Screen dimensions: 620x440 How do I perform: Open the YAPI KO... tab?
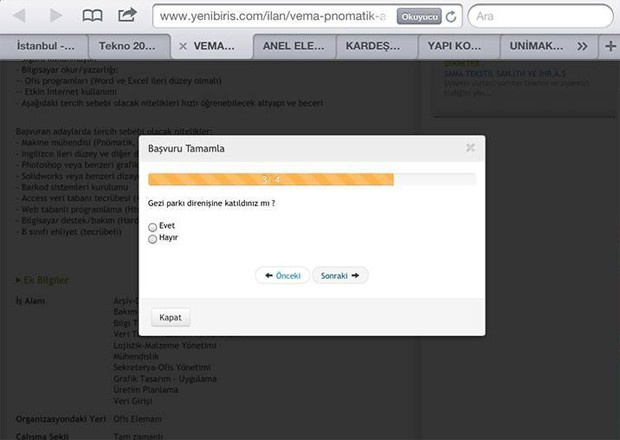(458, 47)
